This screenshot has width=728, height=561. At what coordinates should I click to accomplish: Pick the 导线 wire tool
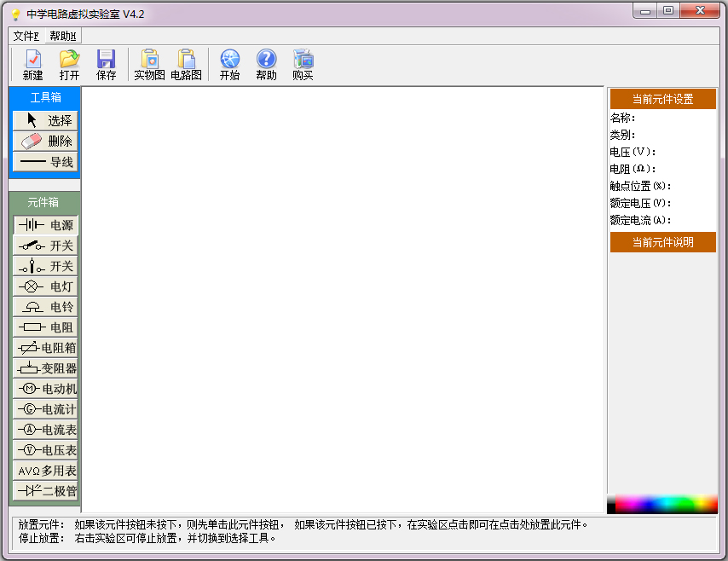coord(45,162)
